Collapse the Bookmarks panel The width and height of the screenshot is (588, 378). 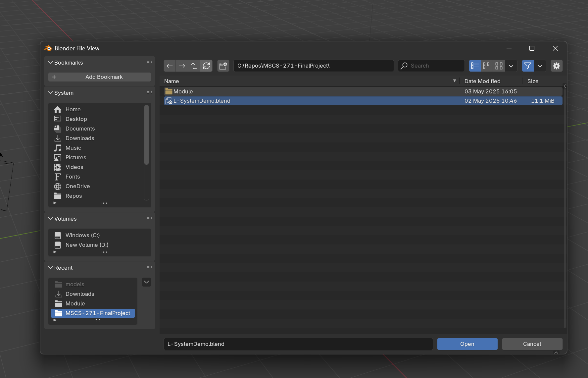pyautogui.click(x=51, y=63)
